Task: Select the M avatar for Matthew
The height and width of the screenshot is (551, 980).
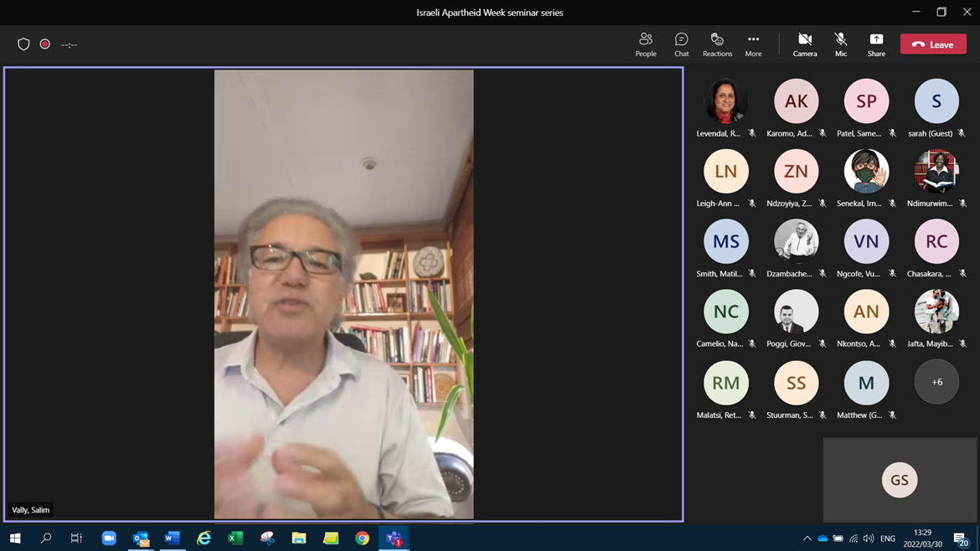Action: tap(866, 383)
